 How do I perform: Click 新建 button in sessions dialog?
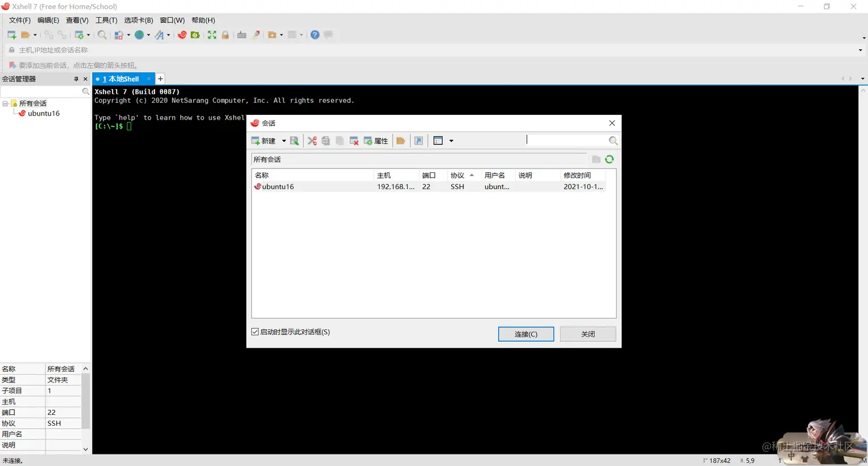click(264, 141)
